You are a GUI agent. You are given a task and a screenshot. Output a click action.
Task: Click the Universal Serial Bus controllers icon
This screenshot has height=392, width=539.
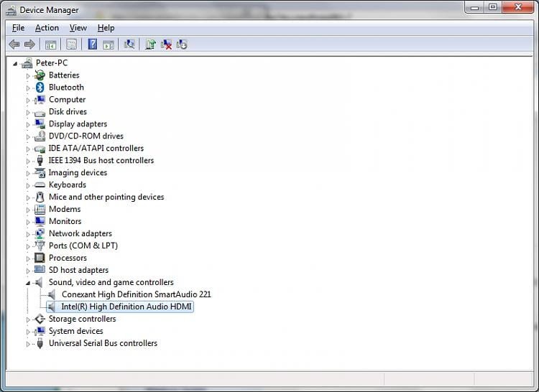[40, 343]
